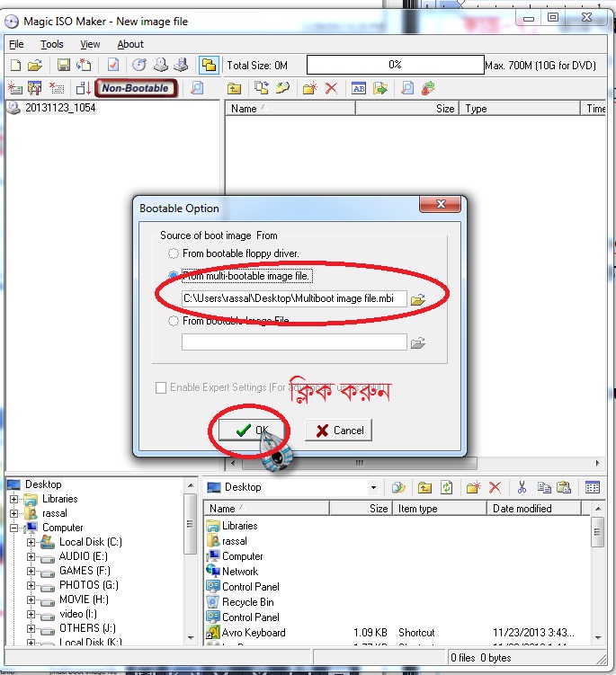Click the properties checkmark document icon
The width and height of the screenshot is (616, 675).
pyautogui.click(x=113, y=66)
